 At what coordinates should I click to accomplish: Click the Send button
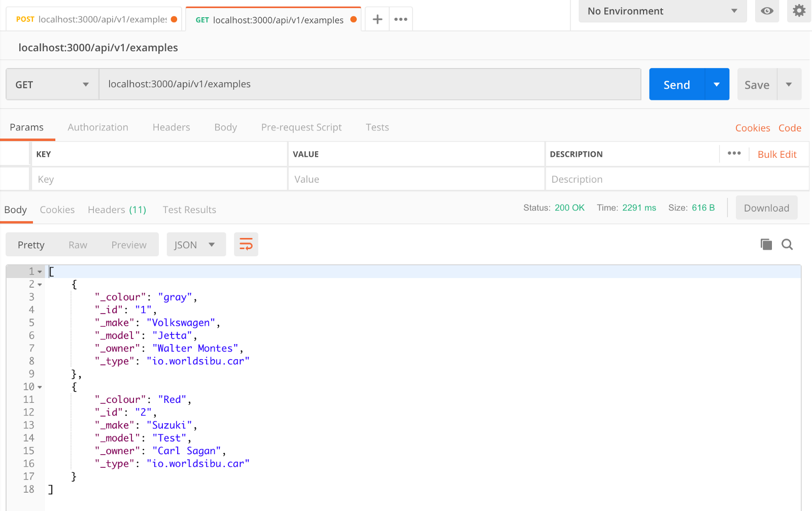[676, 85]
